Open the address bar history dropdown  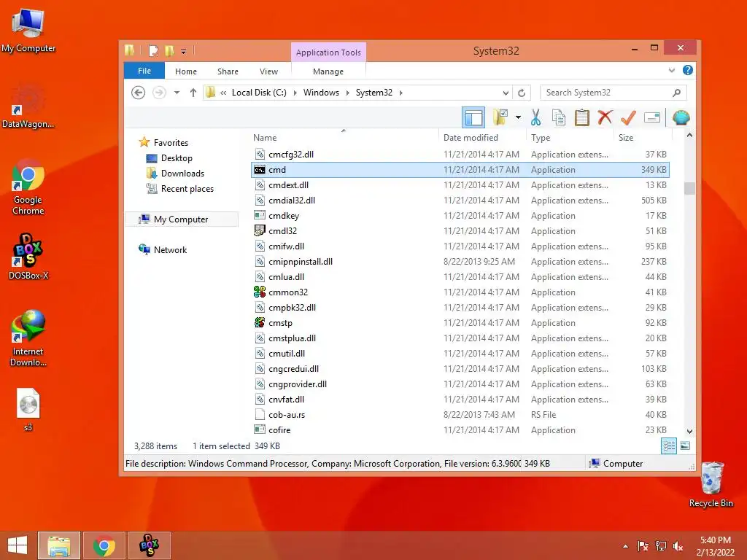click(x=506, y=93)
